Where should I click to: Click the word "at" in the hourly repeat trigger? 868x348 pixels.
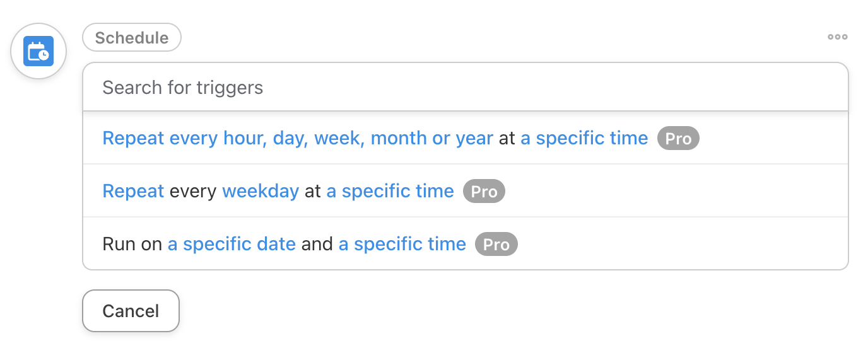click(x=507, y=139)
